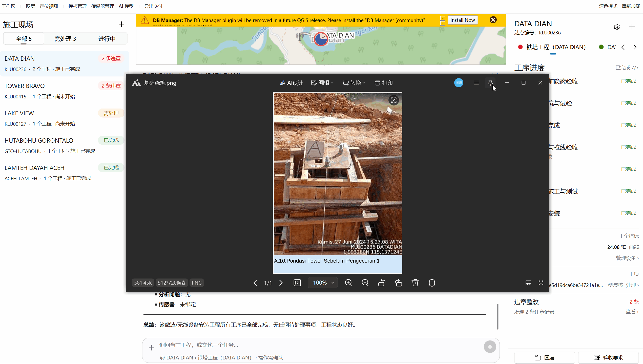
Task: Zoom in on the image viewer photo
Action: pyautogui.click(x=348, y=283)
